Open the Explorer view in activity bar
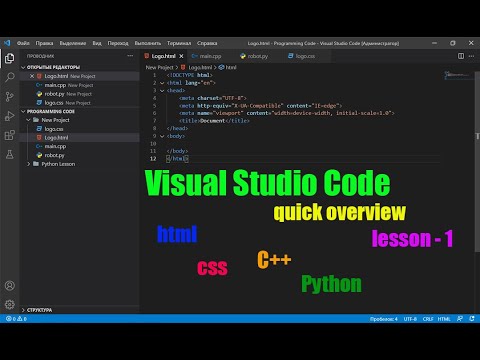The height and width of the screenshot is (360, 480). pos(10,59)
